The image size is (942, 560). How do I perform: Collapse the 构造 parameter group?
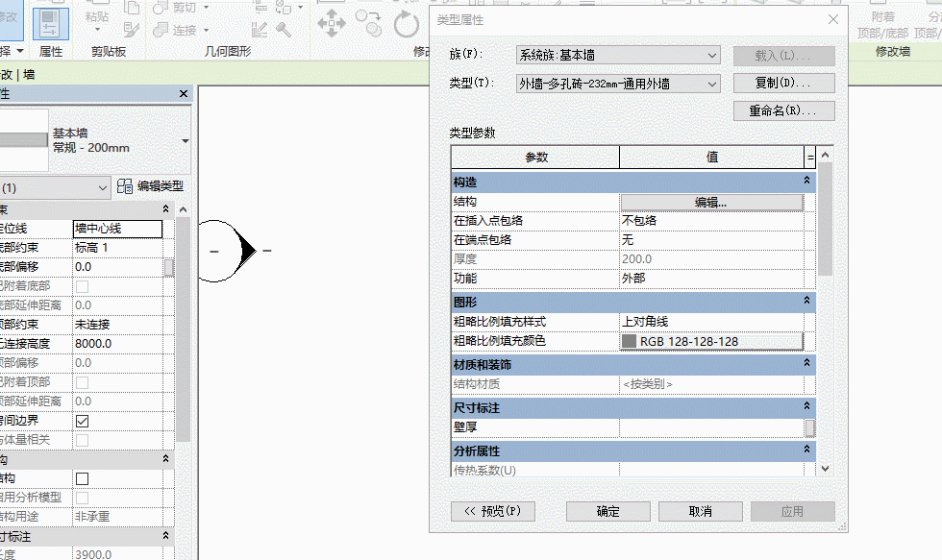pos(806,180)
